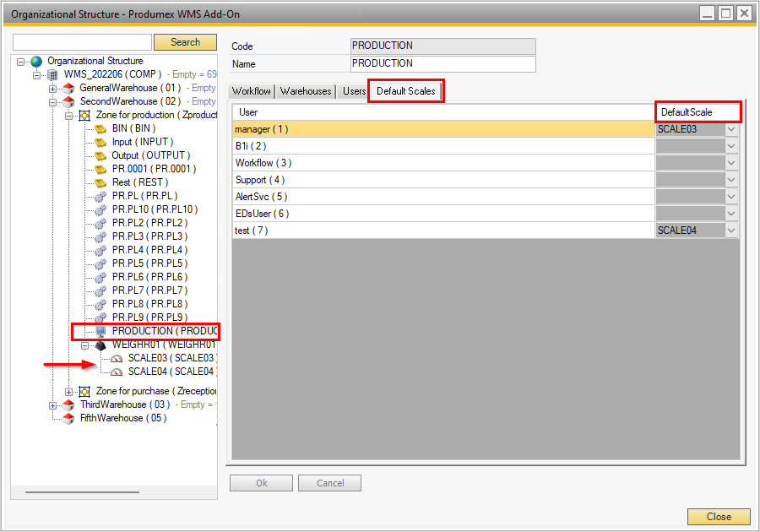Click the globe icon beside Organizational Structure
Image resolution: width=760 pixels, height=532 pixels.
coord(36,61)
